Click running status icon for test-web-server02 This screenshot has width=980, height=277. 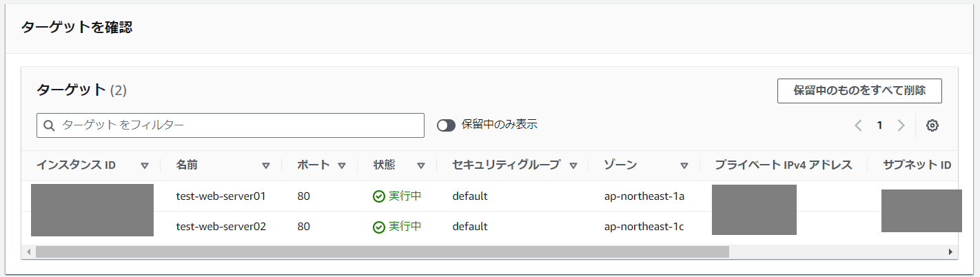(x=378, y=227)
